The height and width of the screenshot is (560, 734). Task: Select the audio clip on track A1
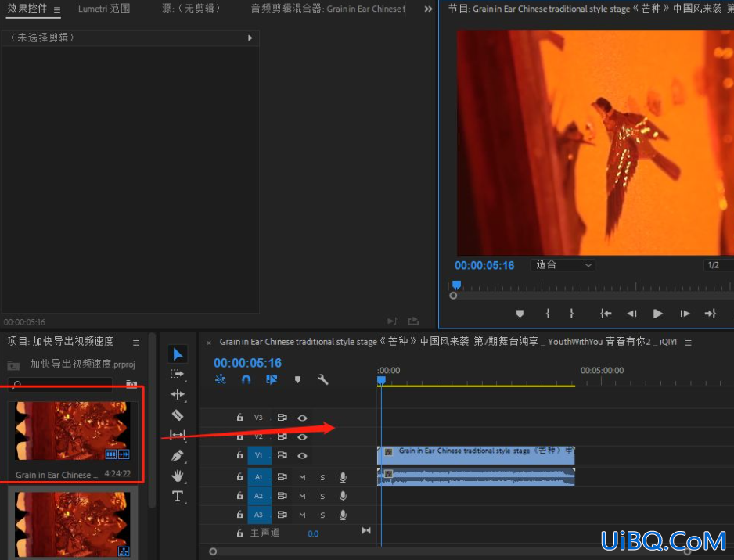tap(476, 477)
